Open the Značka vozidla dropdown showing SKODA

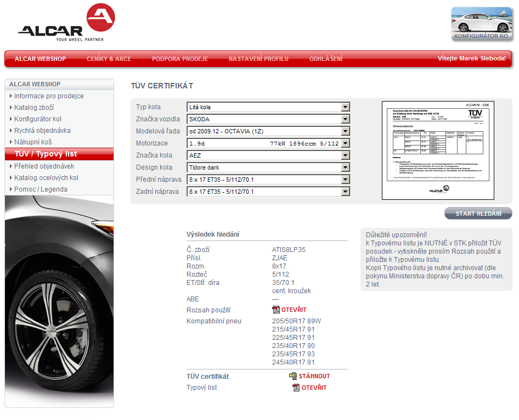click(345, 119)
